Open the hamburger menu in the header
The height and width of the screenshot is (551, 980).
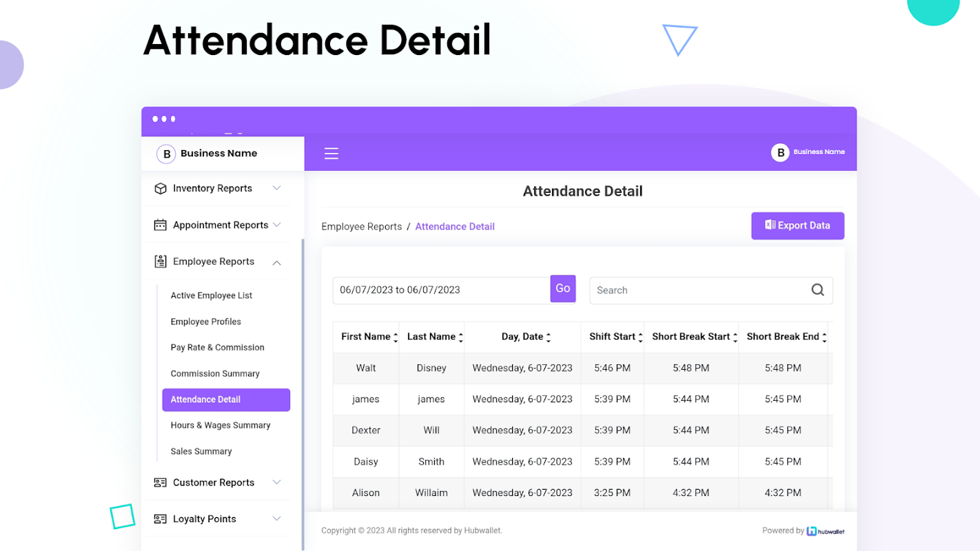pyautogui.click(x=331, y=154)
